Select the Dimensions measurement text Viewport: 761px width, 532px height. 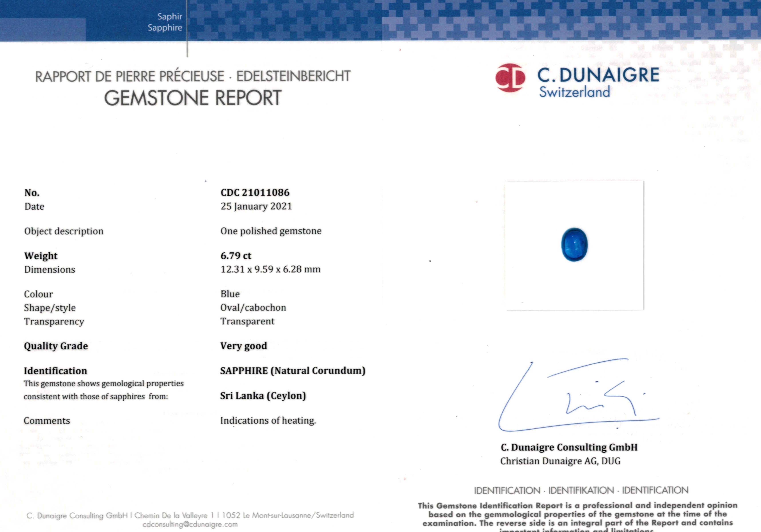(x=270, y=269)
